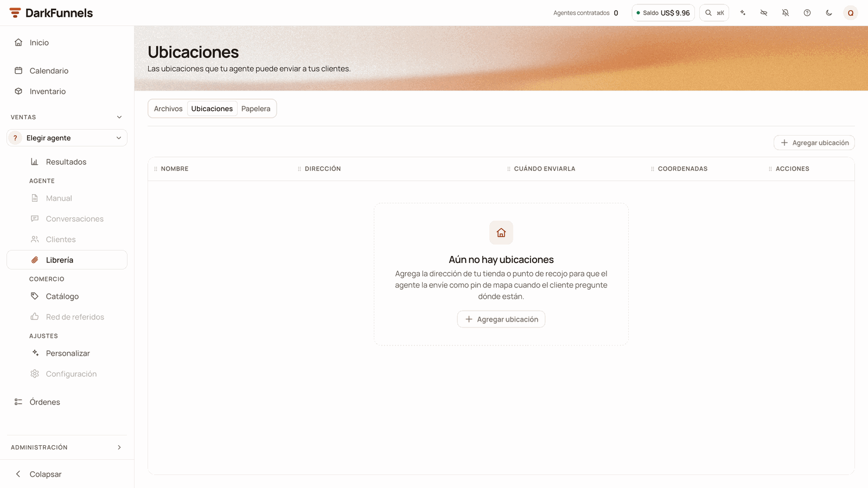
Task: Open Órdenes in the sidebar
Action: point(67,402)
